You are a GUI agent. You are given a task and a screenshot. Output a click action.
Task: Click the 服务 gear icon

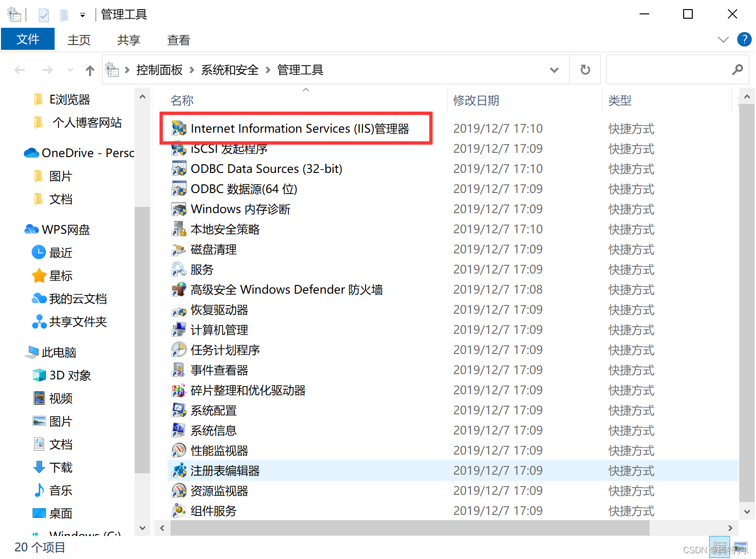click(x=179, y=270)
